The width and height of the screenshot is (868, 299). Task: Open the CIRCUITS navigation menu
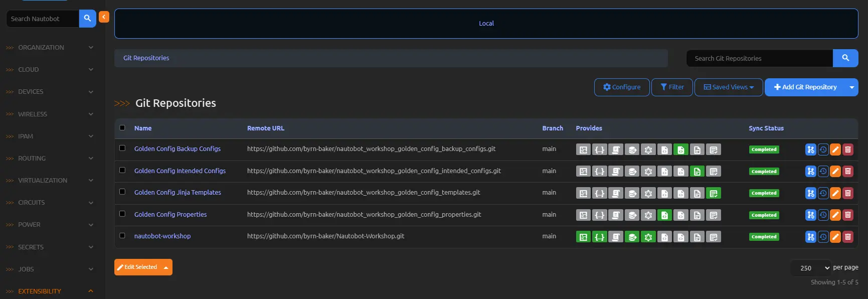[50, 203]
